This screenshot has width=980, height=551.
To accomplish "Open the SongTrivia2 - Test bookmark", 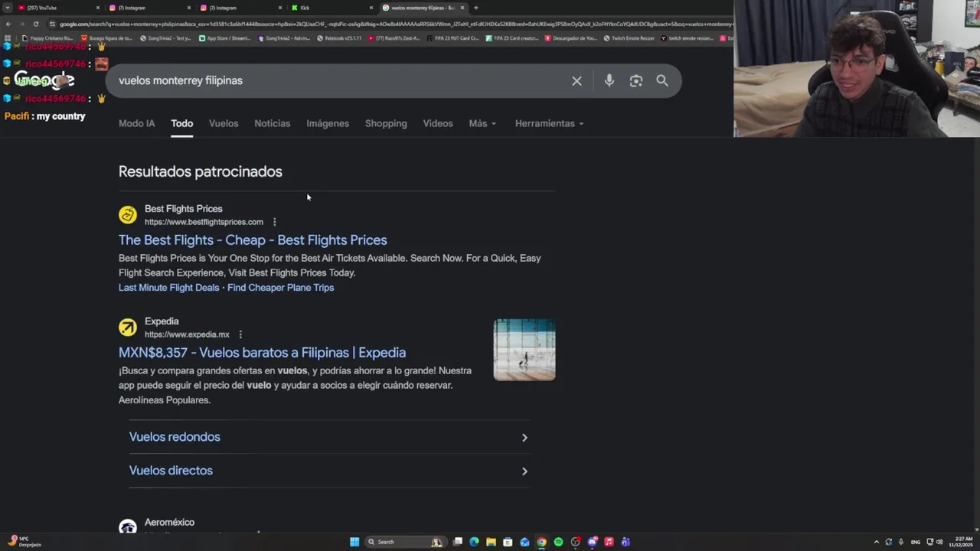I will [165, 38].
